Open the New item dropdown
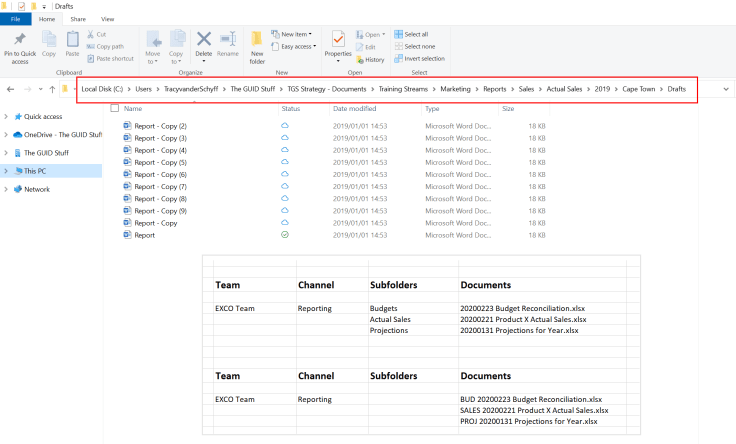This screenshot has width=736, height=444. 295,34
